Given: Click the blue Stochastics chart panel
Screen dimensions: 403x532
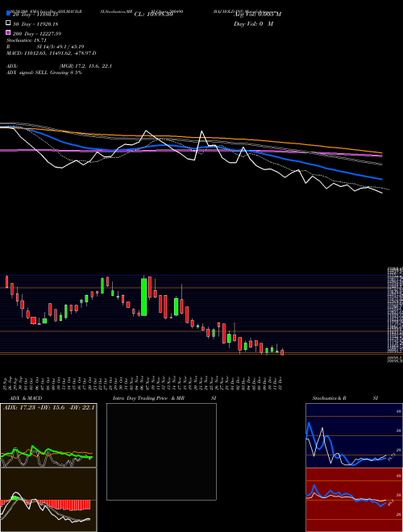Looking at the screenshot, I should coord(354,435).
